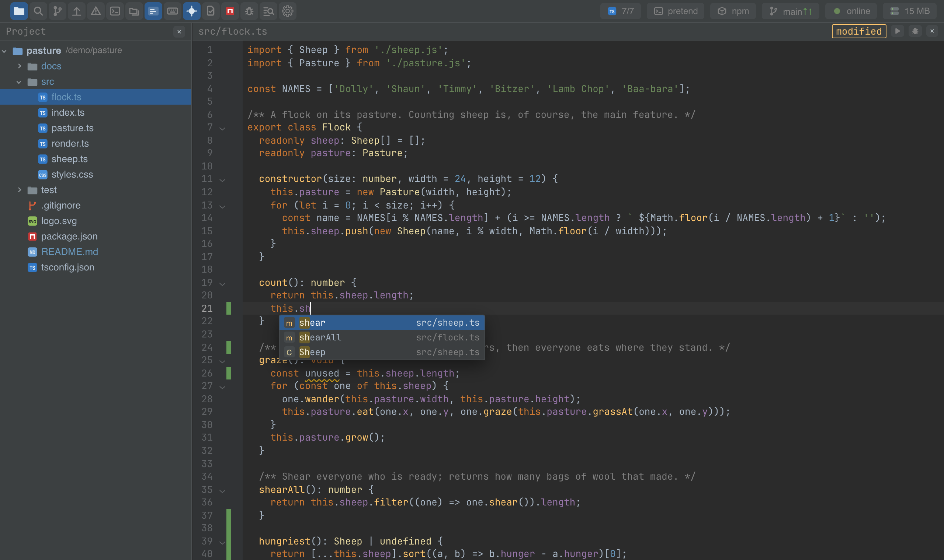944x560 pixels.
Task: Open index.ts in the tree
Action: pyautogui.click(x=96, y=112)
